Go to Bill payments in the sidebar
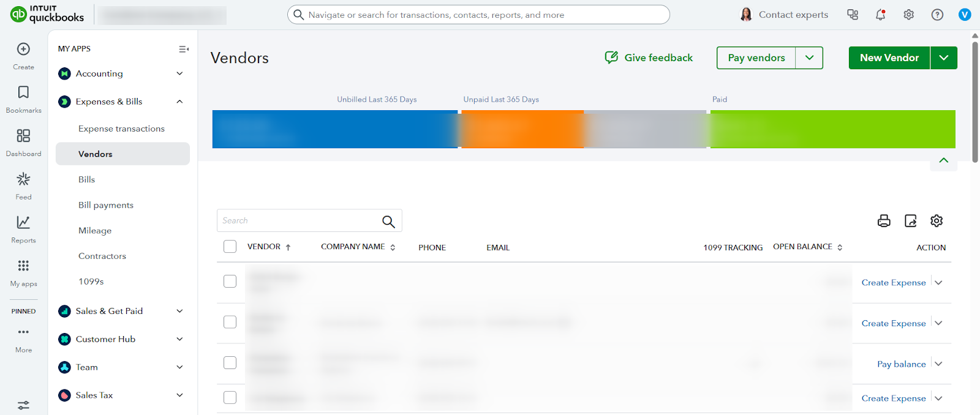The width and height of the screenshot is (980, 415). [106, 205]
